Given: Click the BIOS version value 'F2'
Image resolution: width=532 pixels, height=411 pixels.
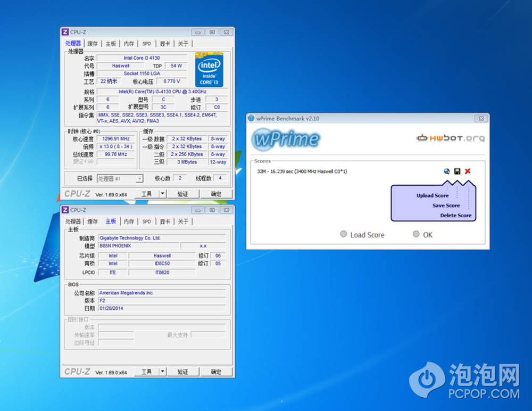Looking at the screenshot, I should (162, 301).
